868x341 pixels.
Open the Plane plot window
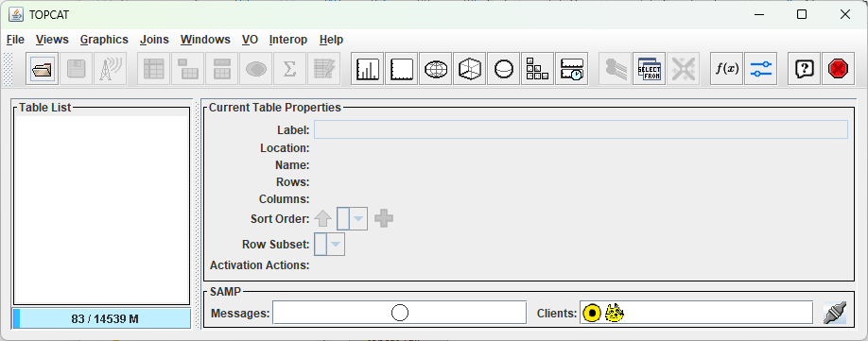click(401, 69)
